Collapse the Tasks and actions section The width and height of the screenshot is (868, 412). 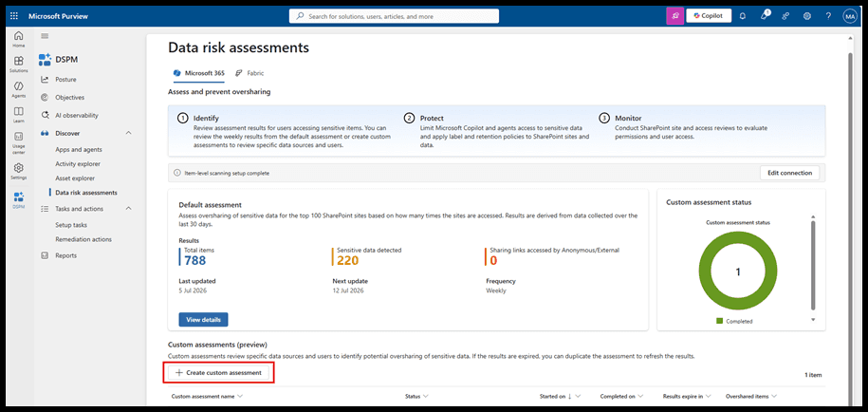coord(128,208)
